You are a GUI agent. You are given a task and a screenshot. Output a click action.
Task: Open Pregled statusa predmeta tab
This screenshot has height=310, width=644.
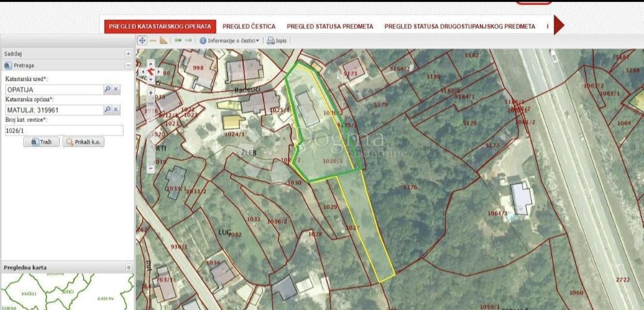click(330, 26)
